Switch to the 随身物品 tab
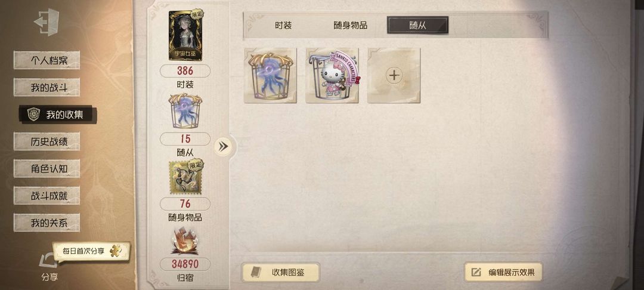644x290 pixels. pyautogui.click(x=351, y=25)
